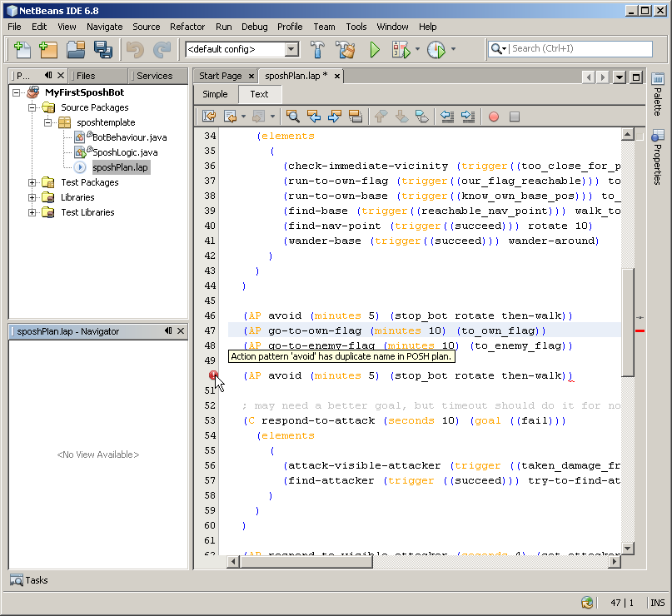Viewport: 672px width, 616px height.
Task: Click the New File toolbar icon
Action: [x=22, y=50]
